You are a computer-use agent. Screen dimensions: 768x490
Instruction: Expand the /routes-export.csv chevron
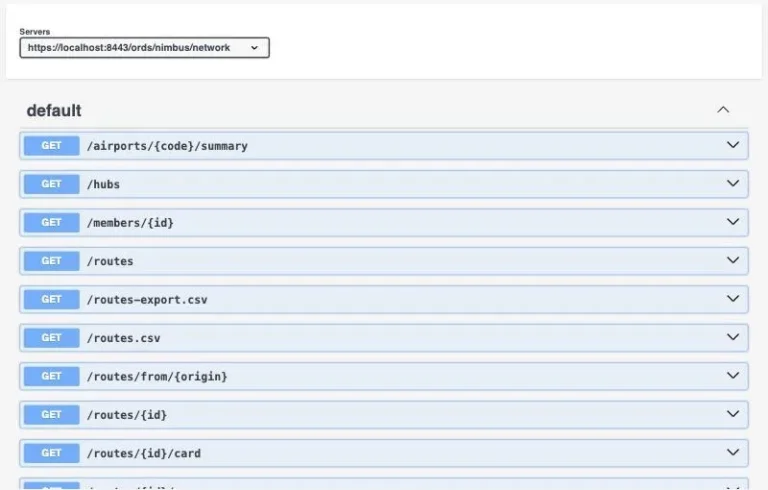(x=733, y=298)
